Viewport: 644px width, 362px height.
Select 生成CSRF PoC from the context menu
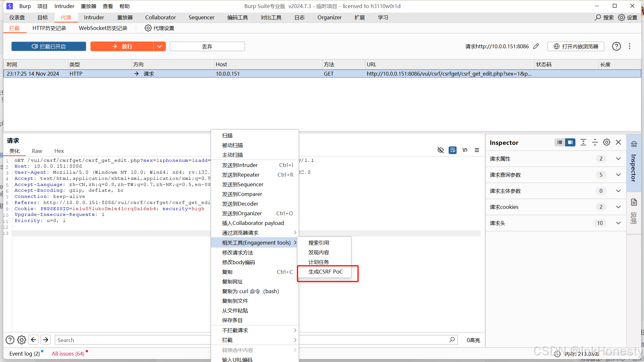tap(326, 272)
